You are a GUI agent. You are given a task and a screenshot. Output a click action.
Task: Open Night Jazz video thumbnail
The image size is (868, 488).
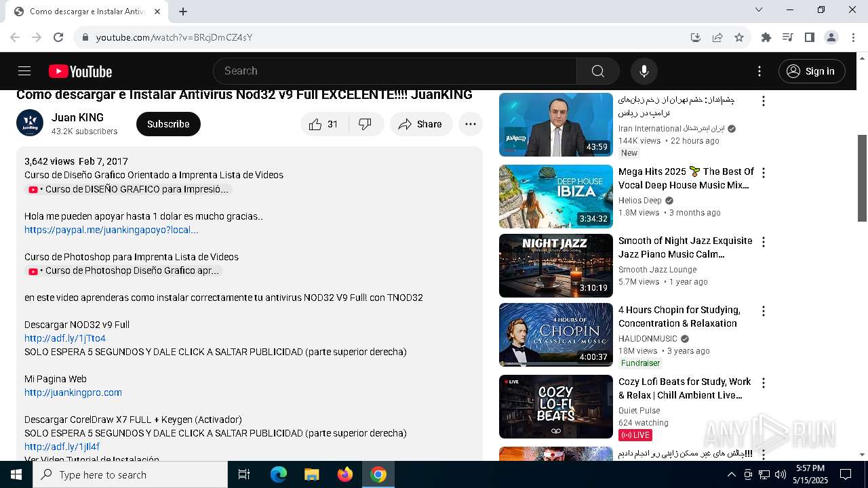coord(556,266)
